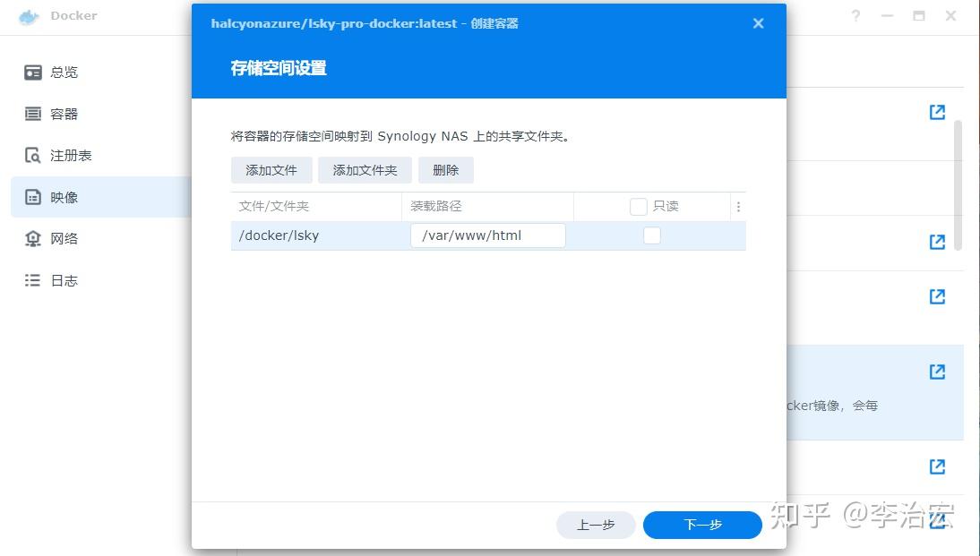980x556 pixels.
Task: Open the help question mark menu
Action: (x=854, y=15)
